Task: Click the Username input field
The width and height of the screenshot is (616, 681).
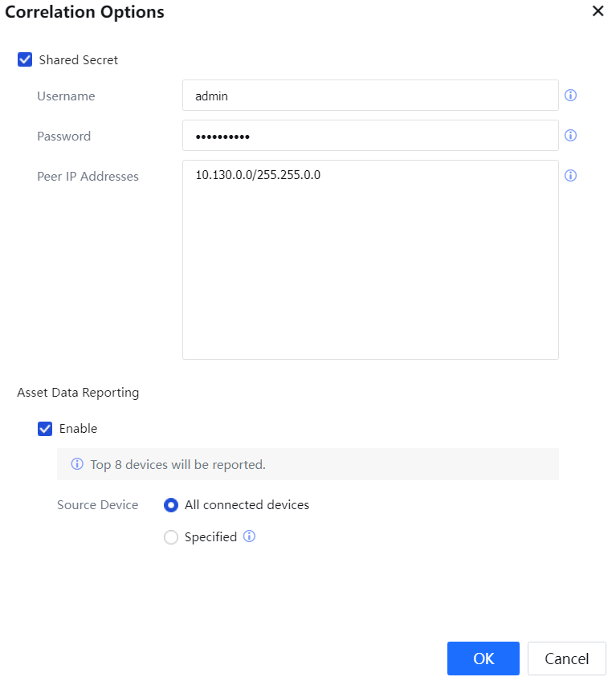Action: 370,96
